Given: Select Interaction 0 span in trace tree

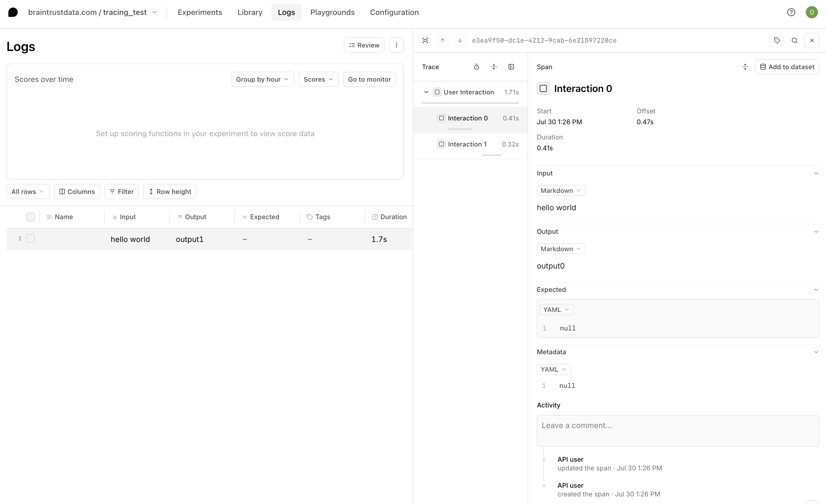Looking at the screenshot, I should pyautogui.click(x=470, y=120).
